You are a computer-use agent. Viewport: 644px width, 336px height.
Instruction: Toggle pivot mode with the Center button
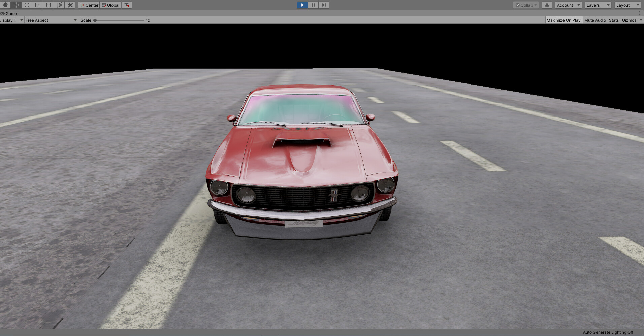pos(89,5)
